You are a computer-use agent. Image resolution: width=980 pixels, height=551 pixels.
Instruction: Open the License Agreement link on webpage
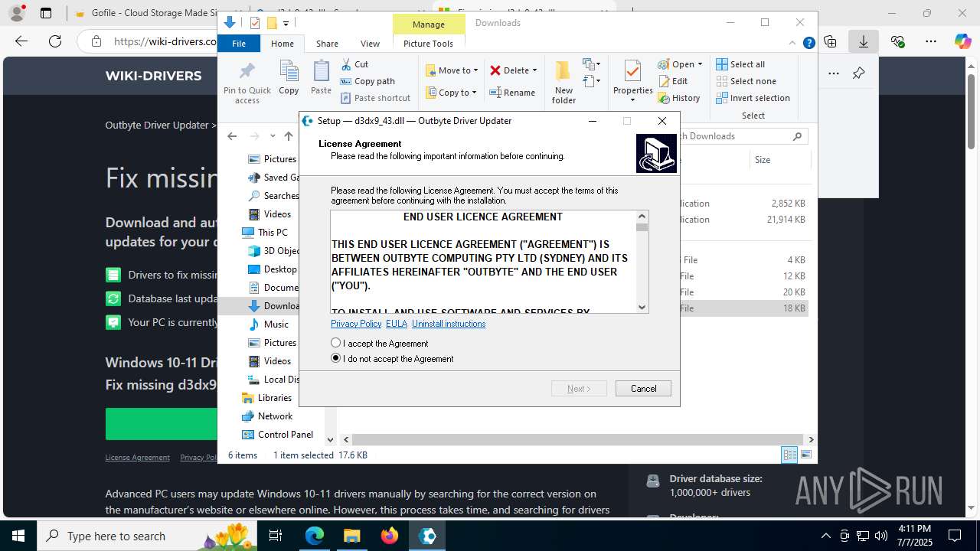click(137, 458)
